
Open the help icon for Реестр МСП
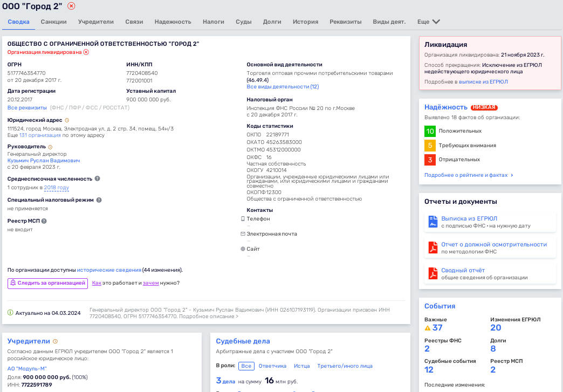(44, 221)
